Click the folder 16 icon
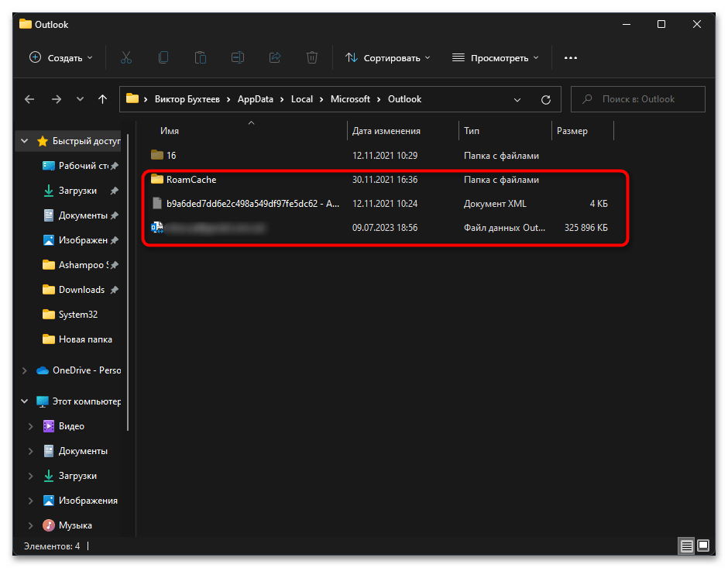 [157, 155]
